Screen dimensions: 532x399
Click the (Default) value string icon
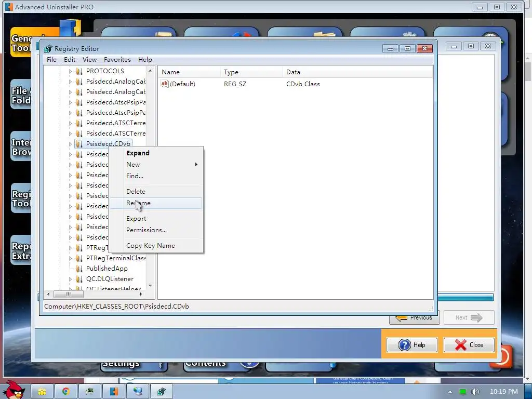[x=165, y=84]
